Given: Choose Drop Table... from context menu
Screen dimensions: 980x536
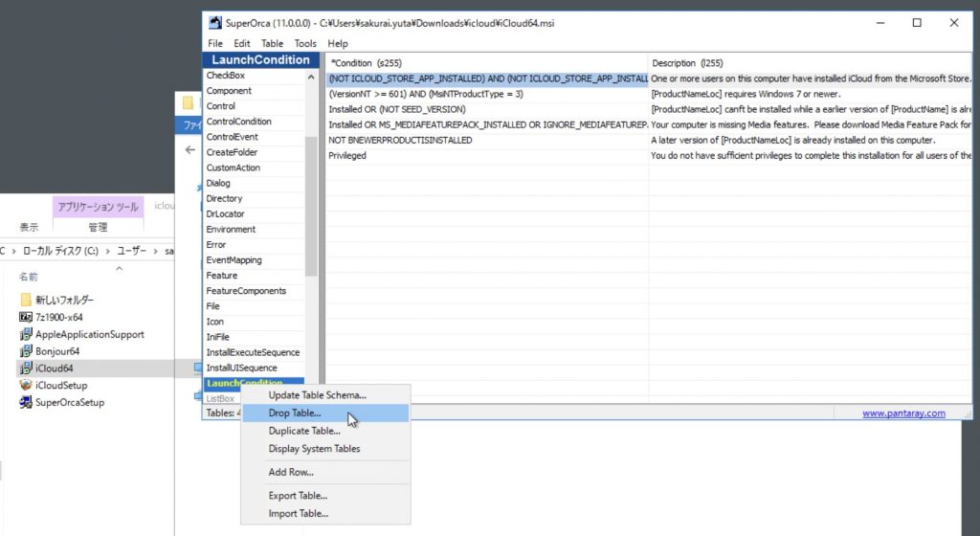Looking at the screenshot, I should (325, 413).
